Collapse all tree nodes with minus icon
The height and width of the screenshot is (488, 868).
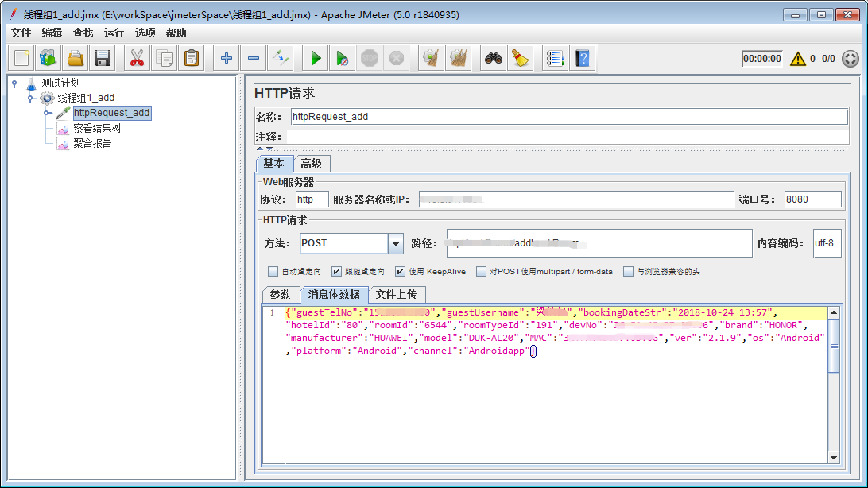coord(254,58)
